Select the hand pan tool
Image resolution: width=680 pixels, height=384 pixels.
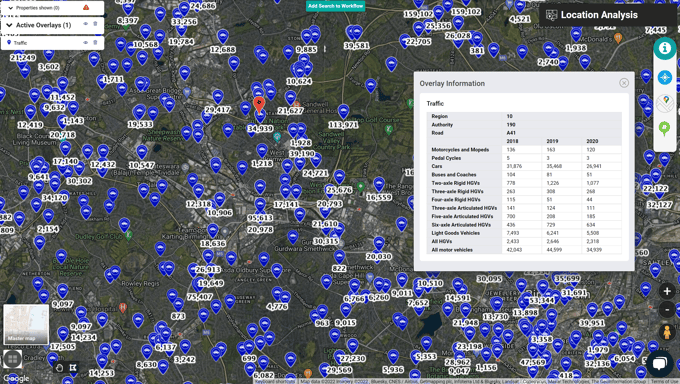(x=59, y=368)
